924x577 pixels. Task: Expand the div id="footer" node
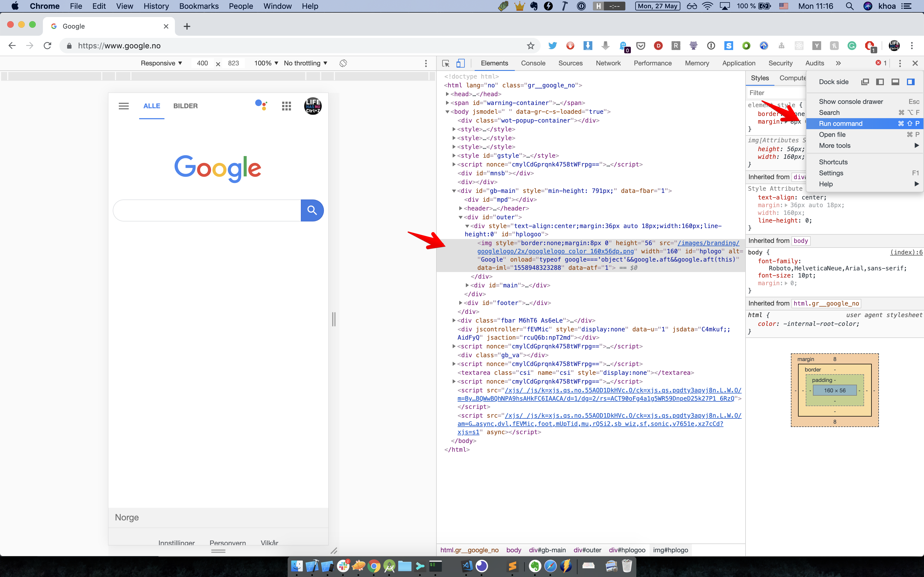[x=460, y=303]
